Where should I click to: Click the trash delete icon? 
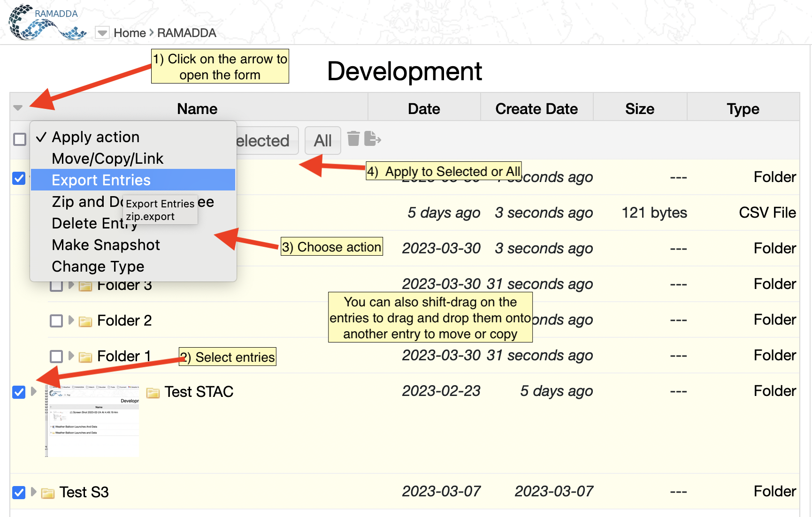tap(353, 139)
